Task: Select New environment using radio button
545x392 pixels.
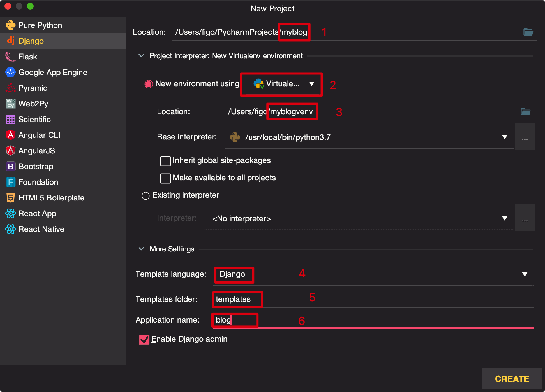Action: 148,84
